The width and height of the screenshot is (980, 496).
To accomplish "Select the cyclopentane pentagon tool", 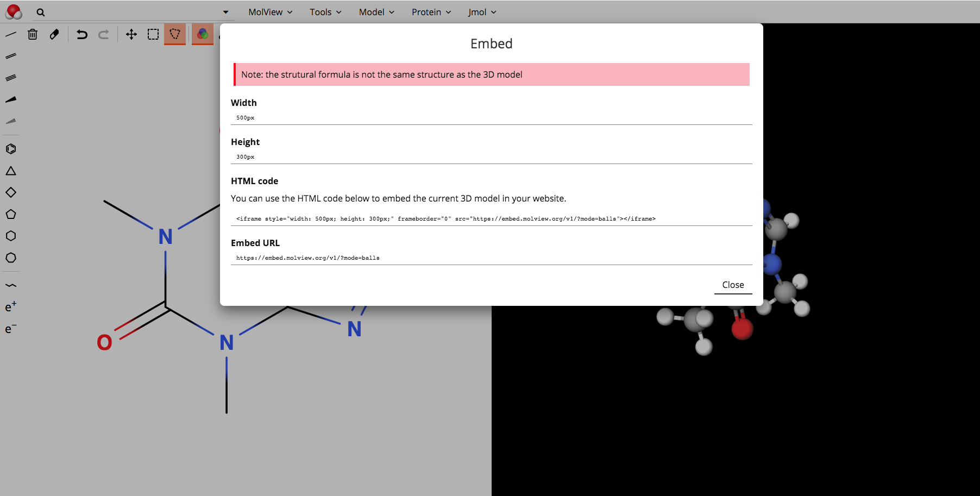I will [x=11, y=214].
